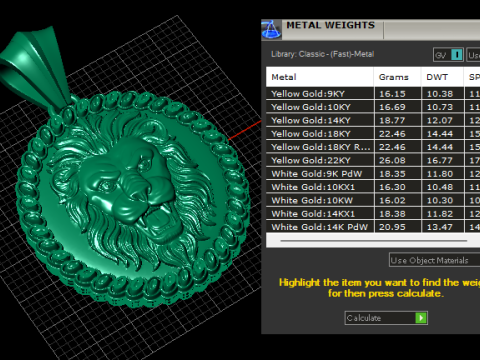The width and height of the screenshot is (480, 360).
Task: Click the 26.08 grams cell
Action: (x=397, y=160)
